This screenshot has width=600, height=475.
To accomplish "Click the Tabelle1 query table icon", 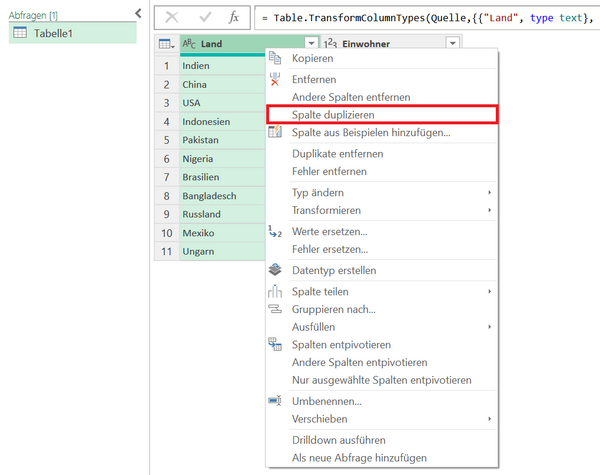I will point(20,34).
